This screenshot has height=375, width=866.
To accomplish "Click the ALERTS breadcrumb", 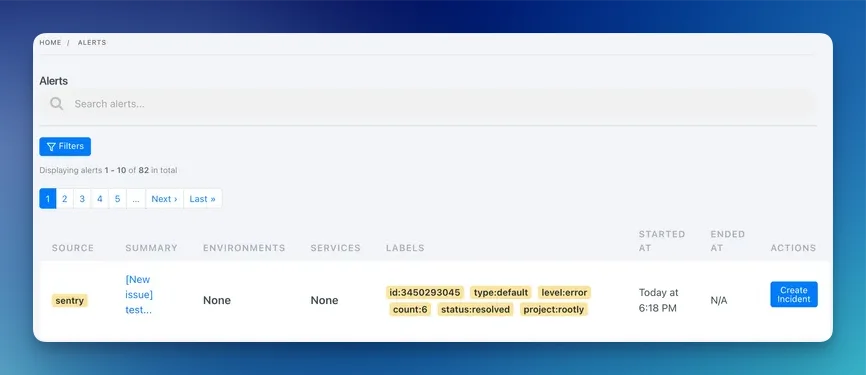I will (x=92, y=43).
